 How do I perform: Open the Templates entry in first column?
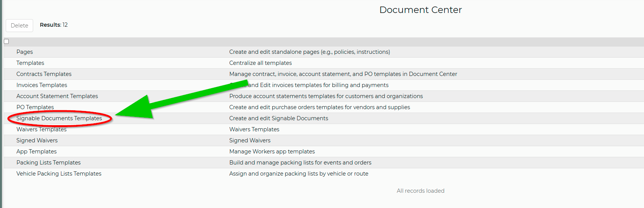(x=30, y=63)
